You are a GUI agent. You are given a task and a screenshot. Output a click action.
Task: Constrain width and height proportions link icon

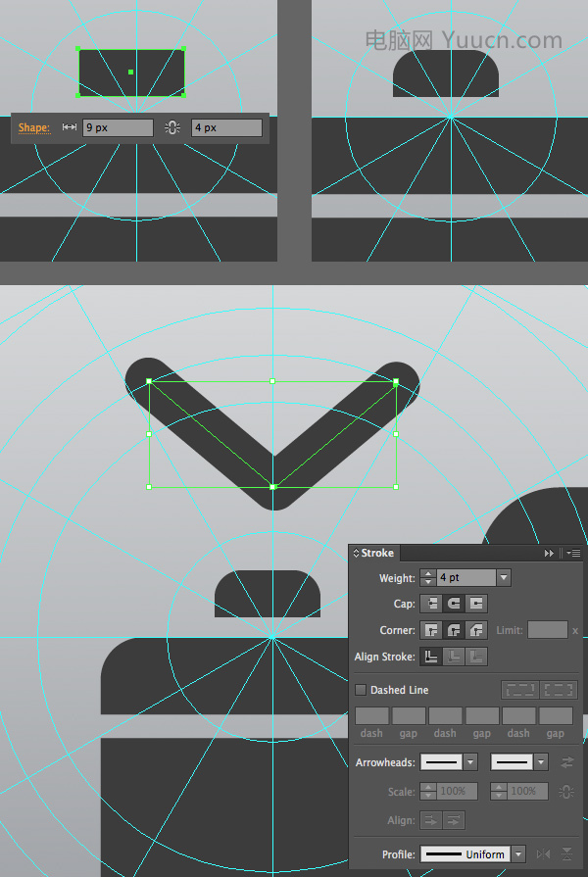172,127
